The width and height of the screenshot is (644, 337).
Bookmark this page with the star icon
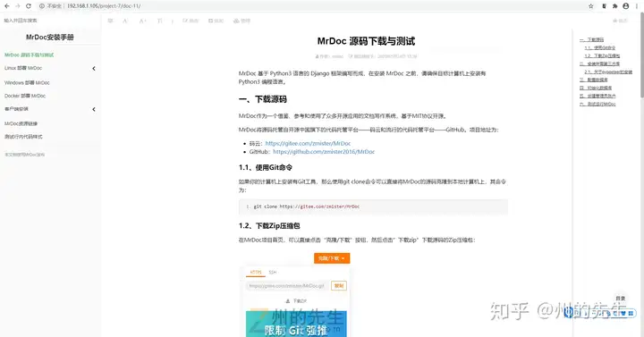[591, 6]
